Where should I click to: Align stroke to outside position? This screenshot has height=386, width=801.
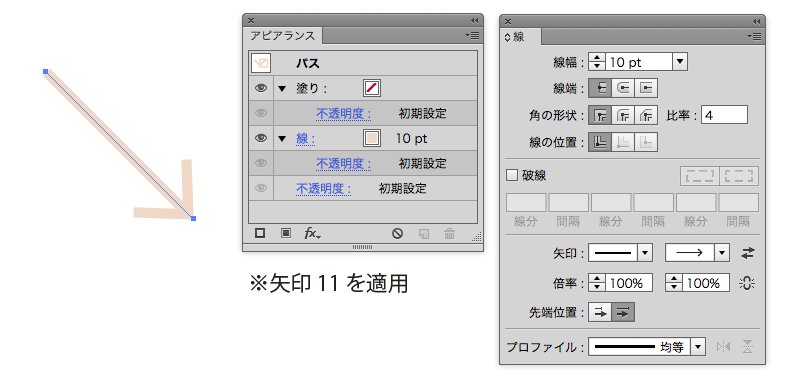(x=646, y=142)
